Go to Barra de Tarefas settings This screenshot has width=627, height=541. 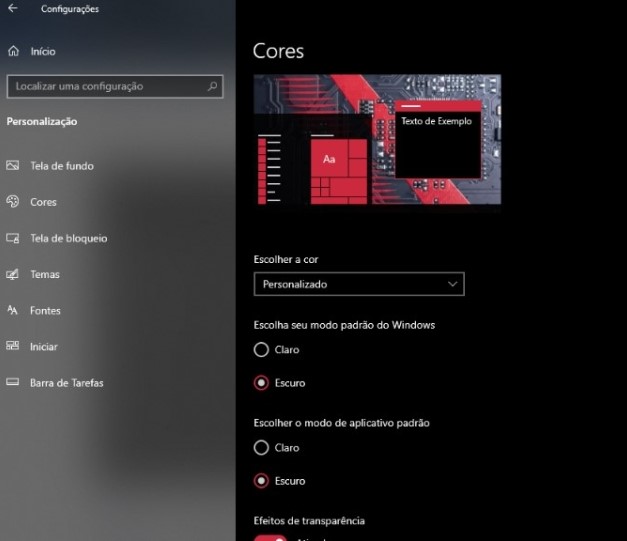coord(66,382)
